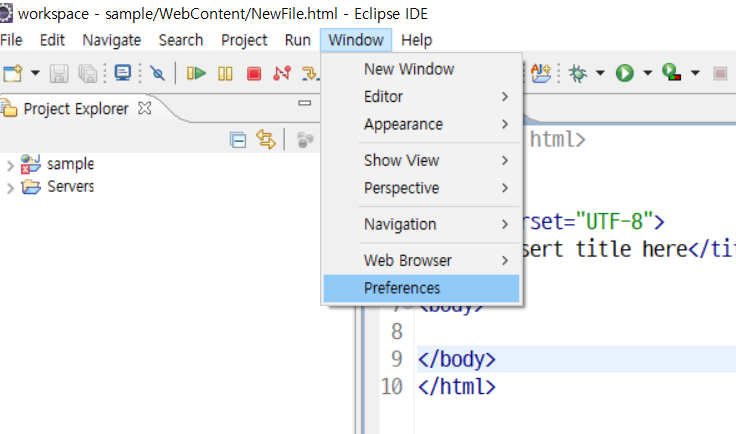736x434 pixels.
Task: Click line number 10 in the editor gutter
Action: point(391,387)
